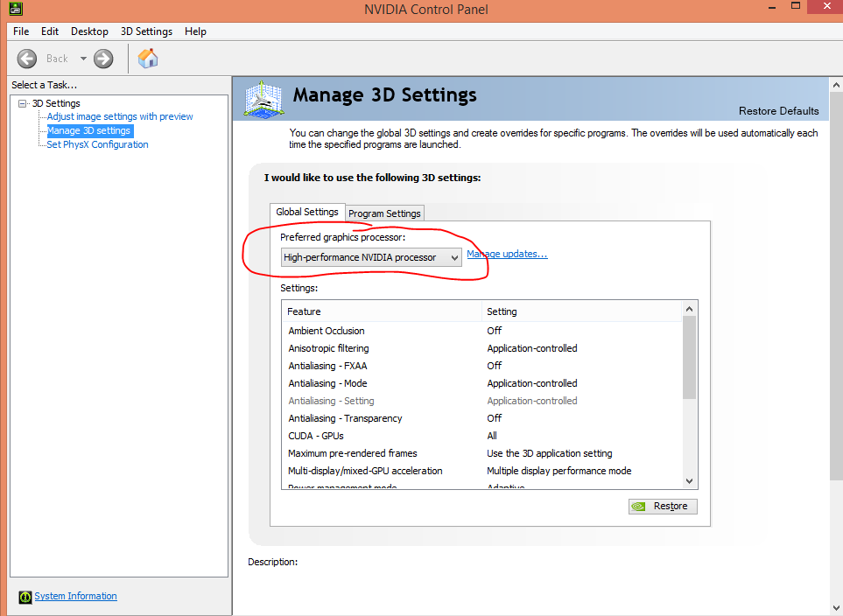Switch to the Global Settings tab

[307, 212]
